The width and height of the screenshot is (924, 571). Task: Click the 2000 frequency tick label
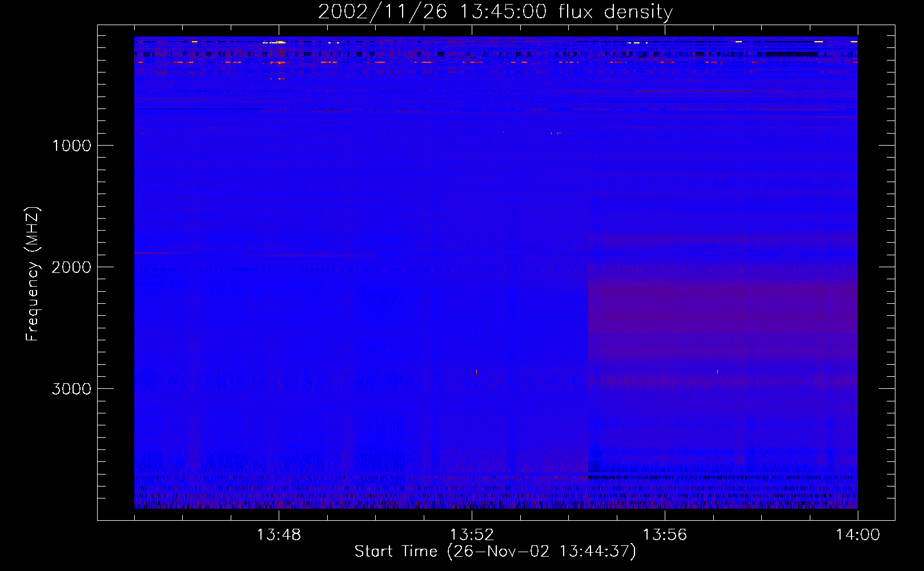71,267
